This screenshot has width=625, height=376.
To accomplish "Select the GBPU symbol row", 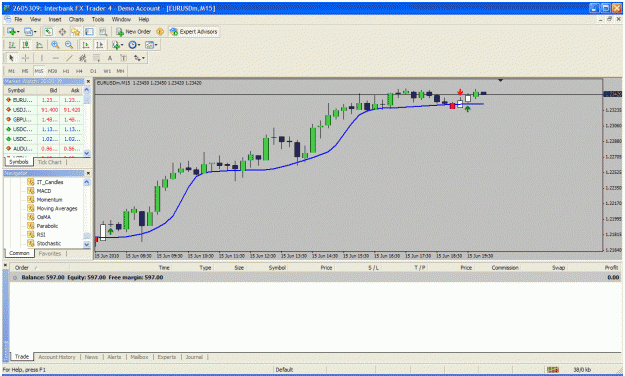I will click(x=44, y=119).
